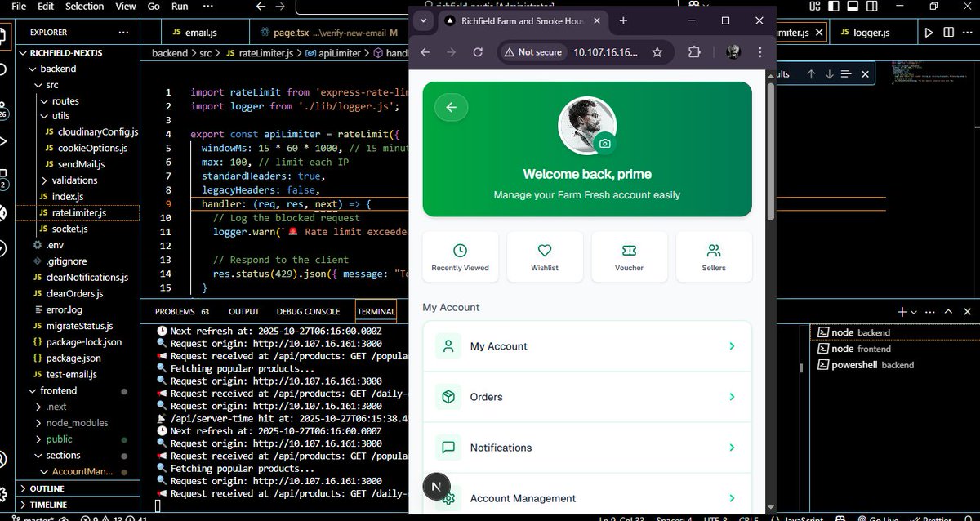This screenshot has width=980, height=521.
Task: Toggle find in selection in find widget
Action: (846, 73)
